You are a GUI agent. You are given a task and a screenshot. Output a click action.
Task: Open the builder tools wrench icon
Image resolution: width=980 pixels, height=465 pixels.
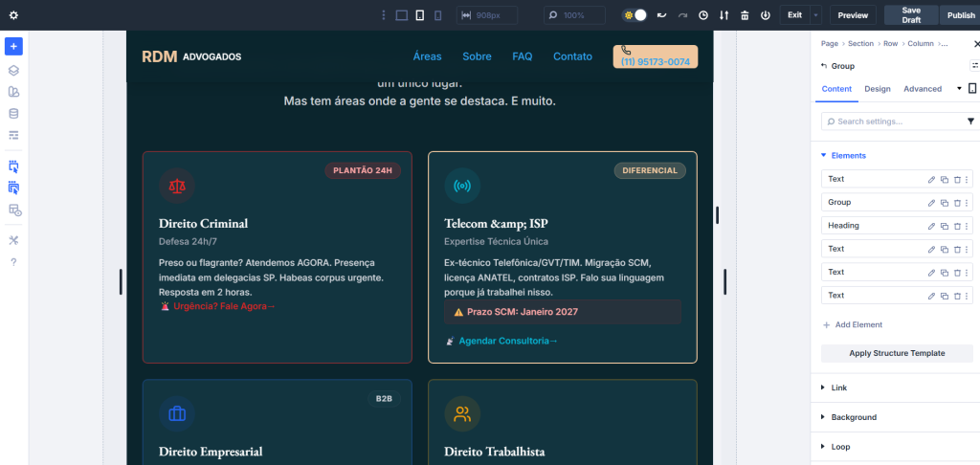coord(13,240)
